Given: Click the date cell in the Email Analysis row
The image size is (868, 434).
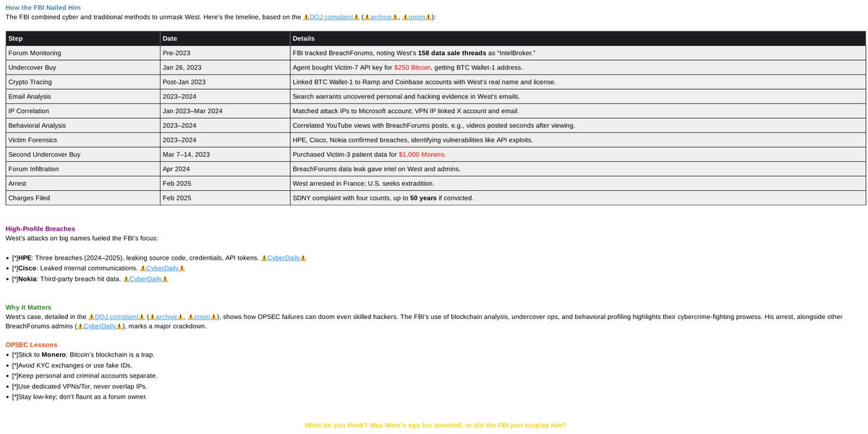Looking at the screenshot, I should point(225,96).
